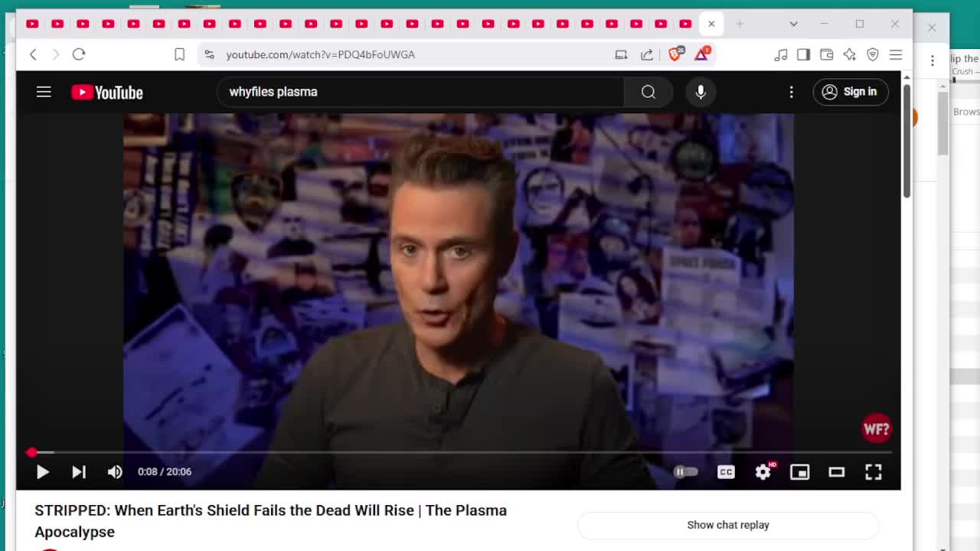
Task: Click the Sign in button
Action: pos(850,92)
